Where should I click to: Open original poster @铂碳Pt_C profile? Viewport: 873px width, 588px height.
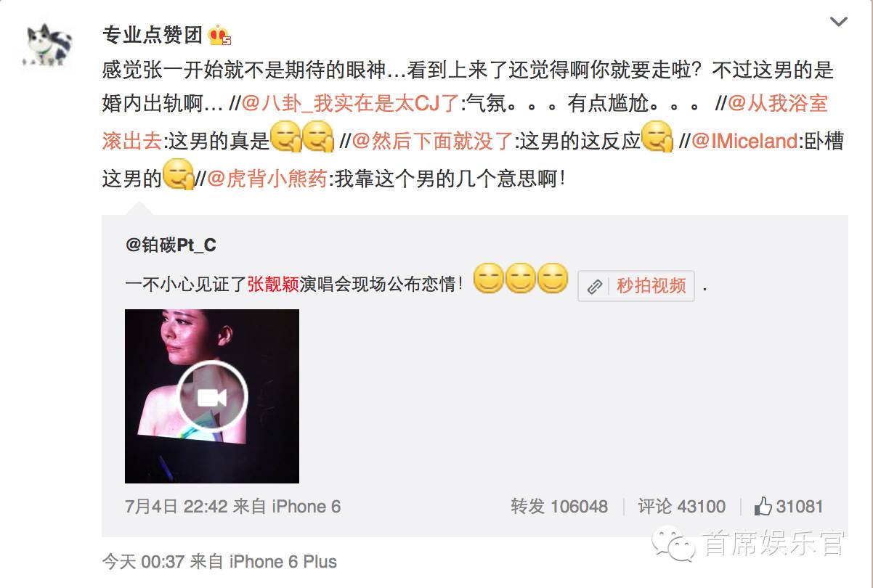pyautogui.click(x=171, y=245)
